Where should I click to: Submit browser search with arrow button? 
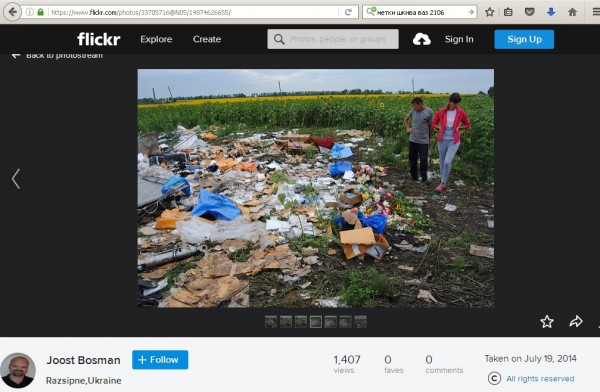tap(471, 12)
